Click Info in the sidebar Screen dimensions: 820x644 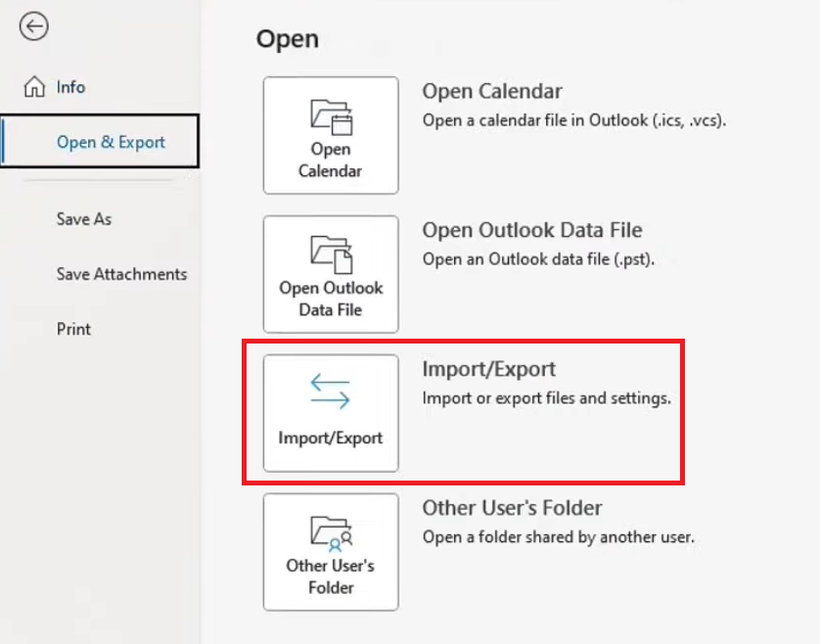70,86
